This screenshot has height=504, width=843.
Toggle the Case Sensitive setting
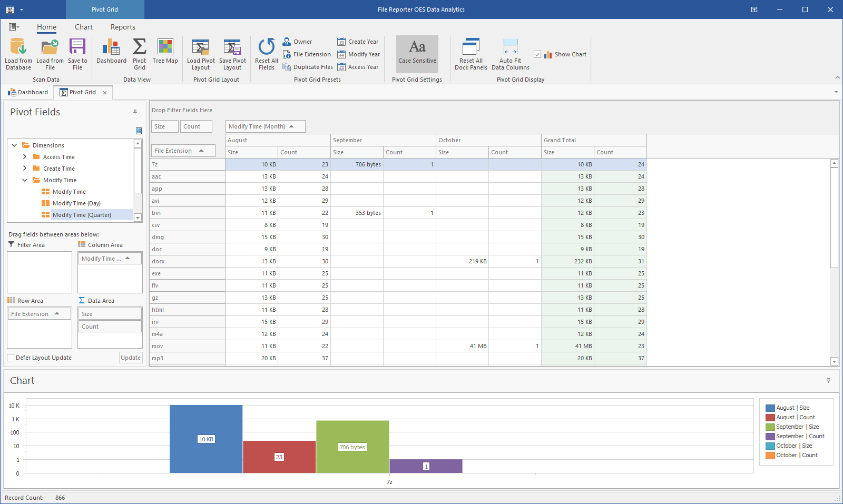click(417, 53)
